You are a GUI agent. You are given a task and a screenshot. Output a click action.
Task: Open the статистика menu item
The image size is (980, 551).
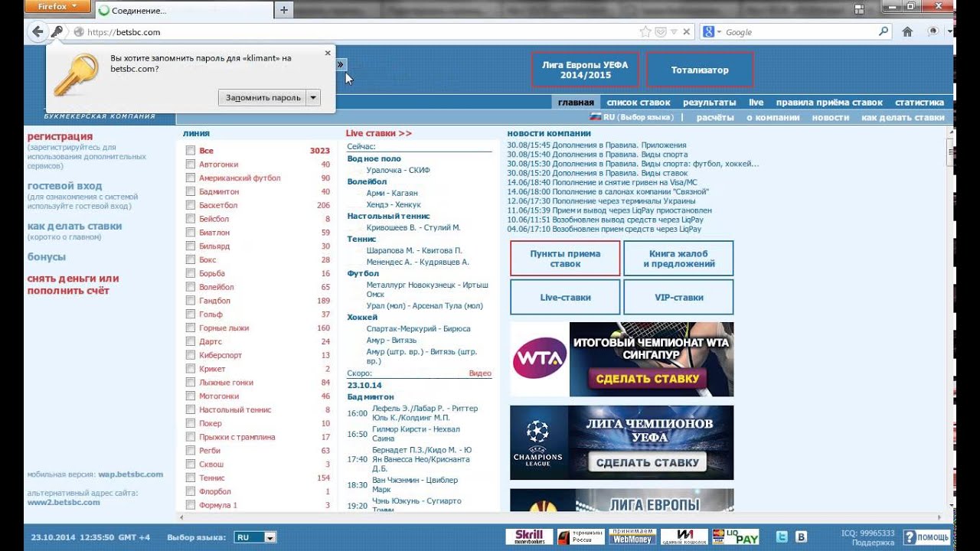pos(920,102)
